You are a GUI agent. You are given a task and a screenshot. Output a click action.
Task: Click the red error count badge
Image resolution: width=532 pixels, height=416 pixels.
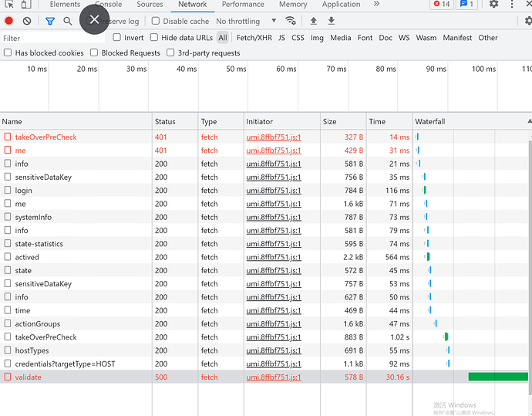click(x=441, y=5)
